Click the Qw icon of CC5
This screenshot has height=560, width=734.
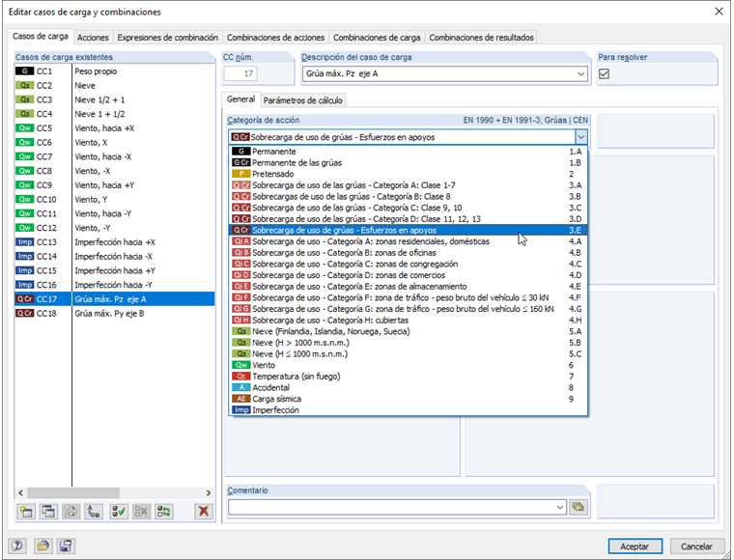(x=24, y=128)
